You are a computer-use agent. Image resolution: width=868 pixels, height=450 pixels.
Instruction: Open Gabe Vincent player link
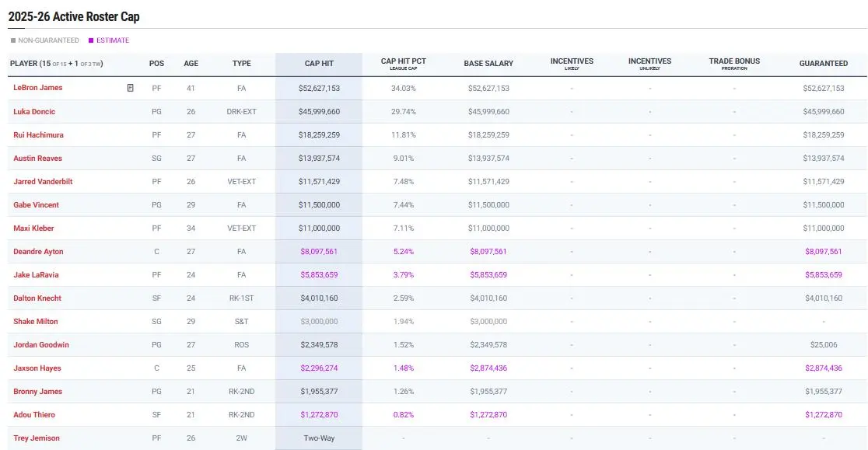(x=36, y=204)
